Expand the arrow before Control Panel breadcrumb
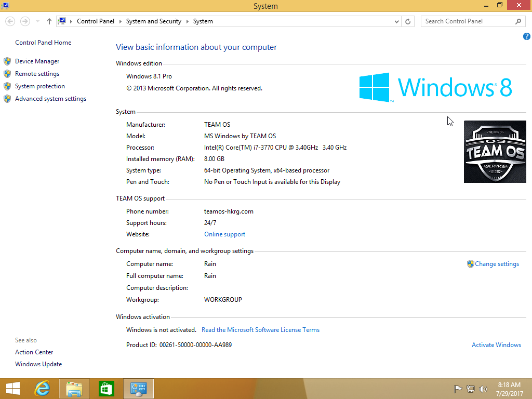The width and height of the screenshot is (532, 399). point(71,21)
